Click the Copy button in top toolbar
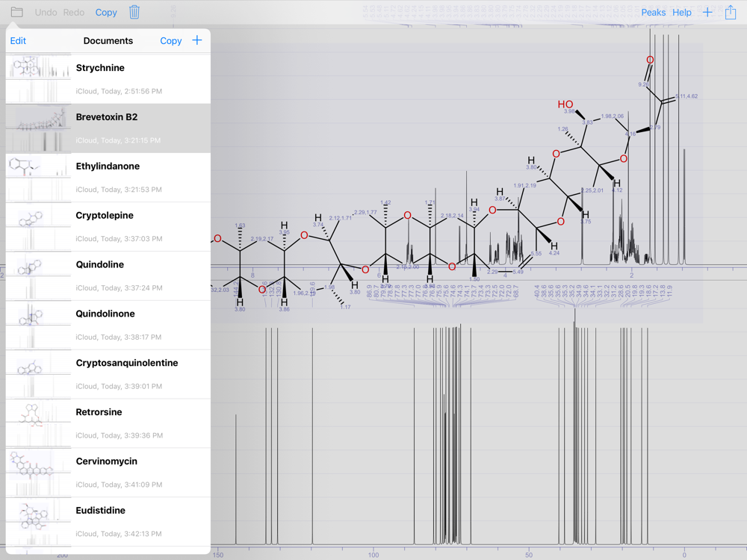 [106, 13]
